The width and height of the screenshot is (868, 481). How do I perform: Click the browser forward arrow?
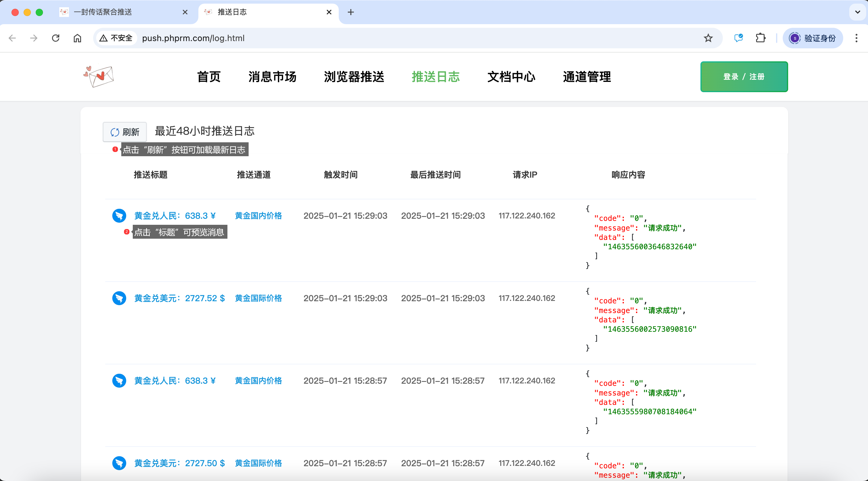(x=34, y=38)
